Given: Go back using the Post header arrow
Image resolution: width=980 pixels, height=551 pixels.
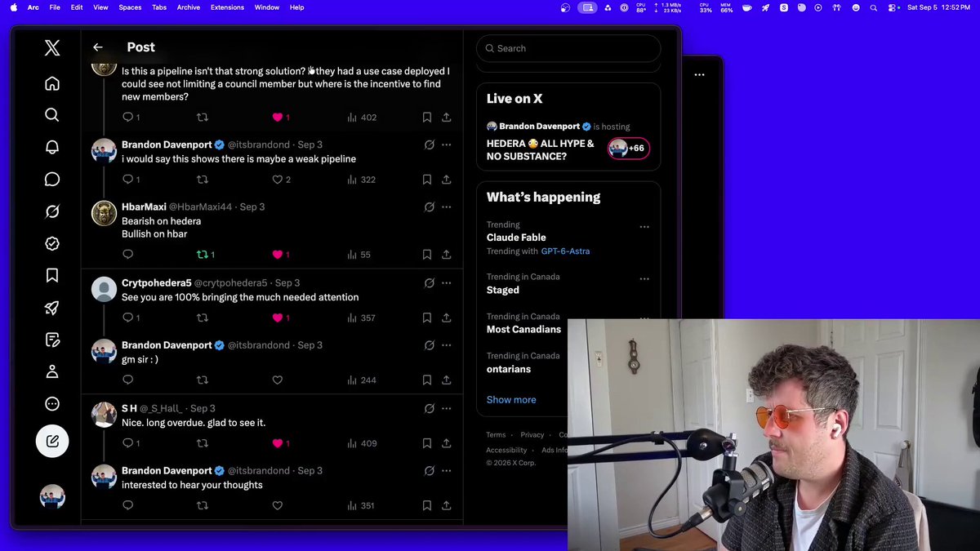Looking at the screenshot, I should click(x=98, y=47).
